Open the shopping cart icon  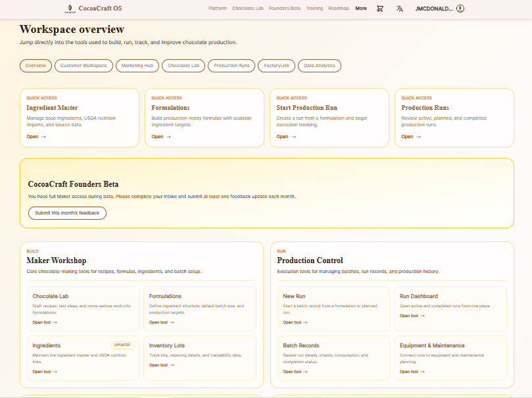point(380,9)
